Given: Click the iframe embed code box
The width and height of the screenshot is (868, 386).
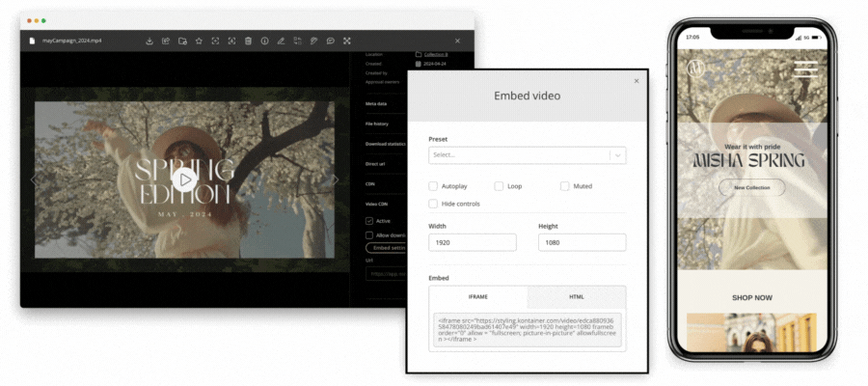Looking at the screenshot, I should click(527, 330).
